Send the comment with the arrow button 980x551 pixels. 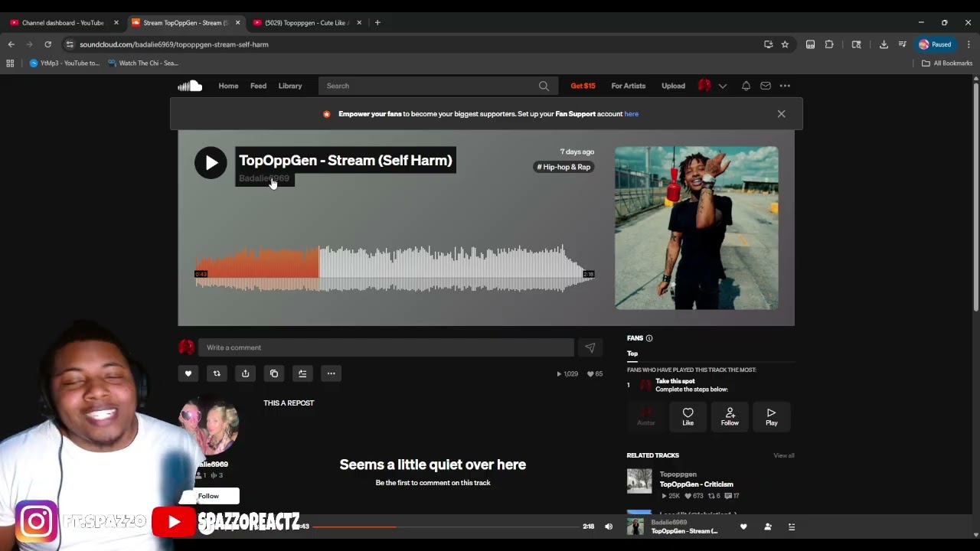coord(590,347)
